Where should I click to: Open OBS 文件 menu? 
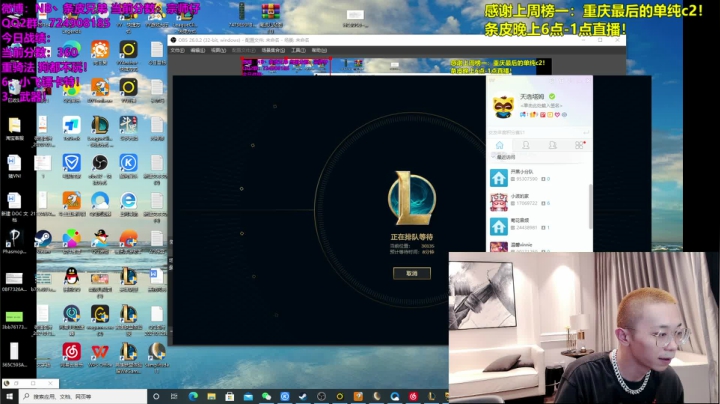[x=177, y=50]
